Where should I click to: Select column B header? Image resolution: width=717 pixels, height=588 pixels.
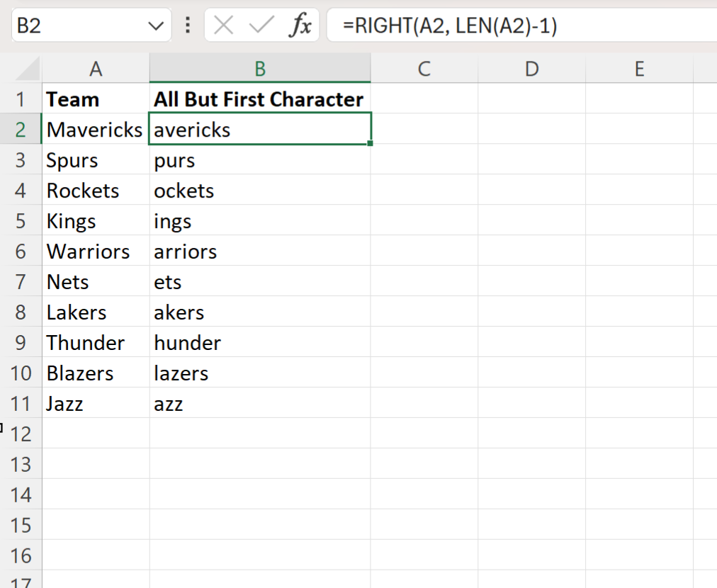pos(260,69)
